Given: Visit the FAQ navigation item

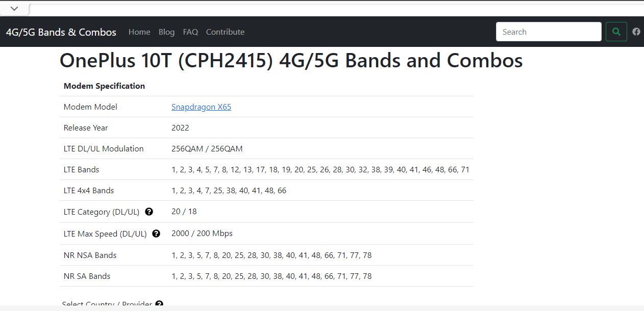Looking at the screenshot, I should pyautogui.click(x=190, y=32).
